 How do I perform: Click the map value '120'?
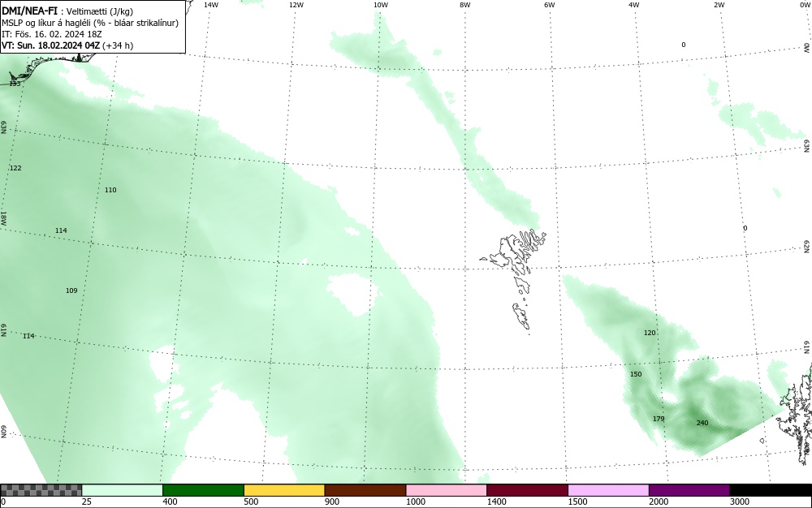pos(650,333)
